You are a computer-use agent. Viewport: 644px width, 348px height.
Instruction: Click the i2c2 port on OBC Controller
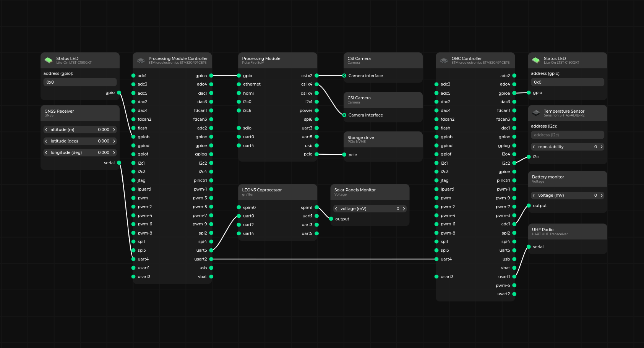(x=514, y=163)
